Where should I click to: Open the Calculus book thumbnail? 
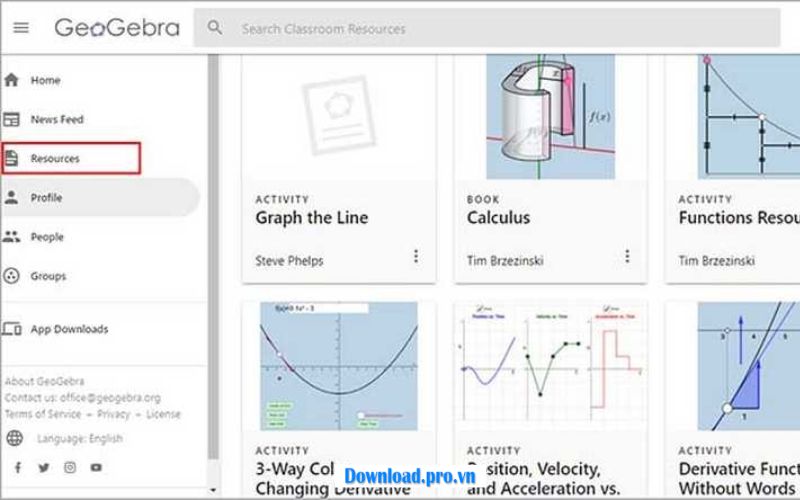tap(550, 118)
